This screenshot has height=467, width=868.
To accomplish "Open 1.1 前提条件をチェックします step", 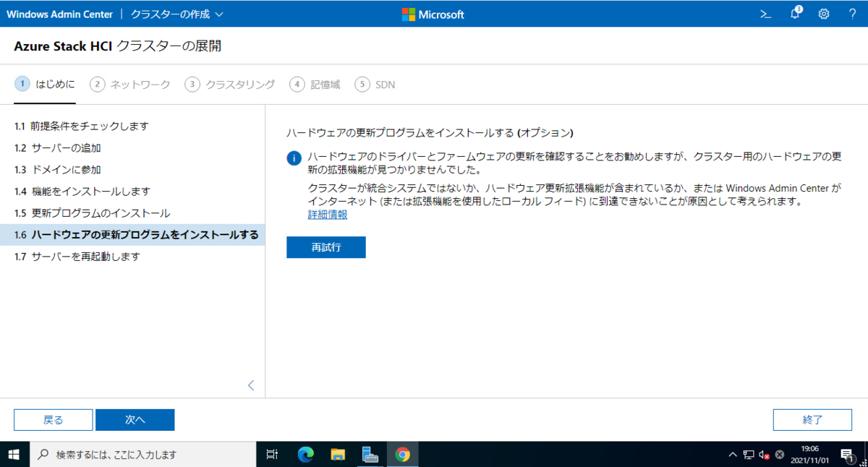I will point(132,127).
